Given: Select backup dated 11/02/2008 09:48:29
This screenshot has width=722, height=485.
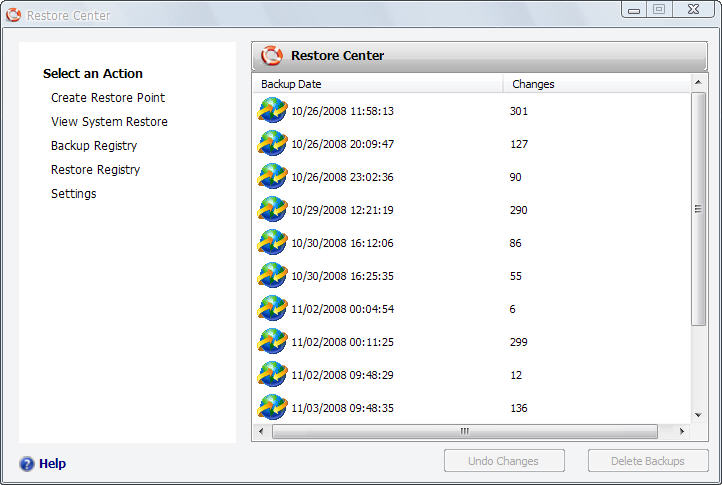Looking at the screenshot, I should [342, 375].
